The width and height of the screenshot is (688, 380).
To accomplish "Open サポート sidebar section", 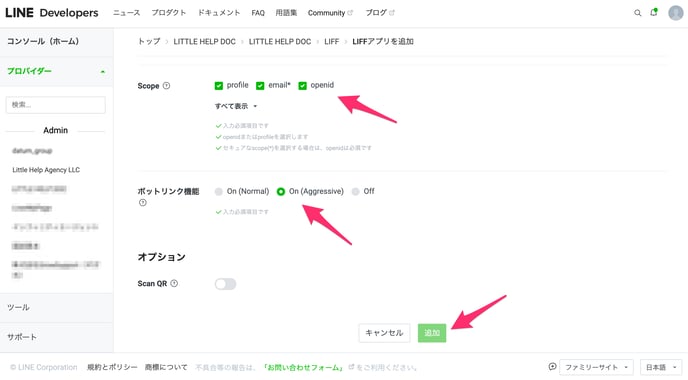I will coord(56,337).
